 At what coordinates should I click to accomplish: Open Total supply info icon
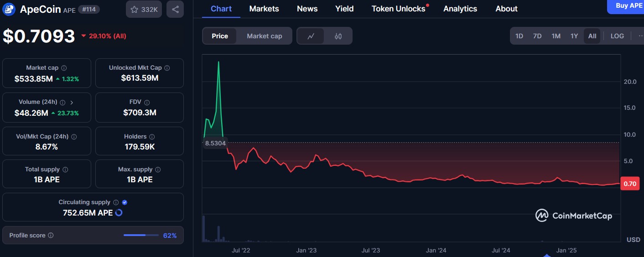click(65, 170)
